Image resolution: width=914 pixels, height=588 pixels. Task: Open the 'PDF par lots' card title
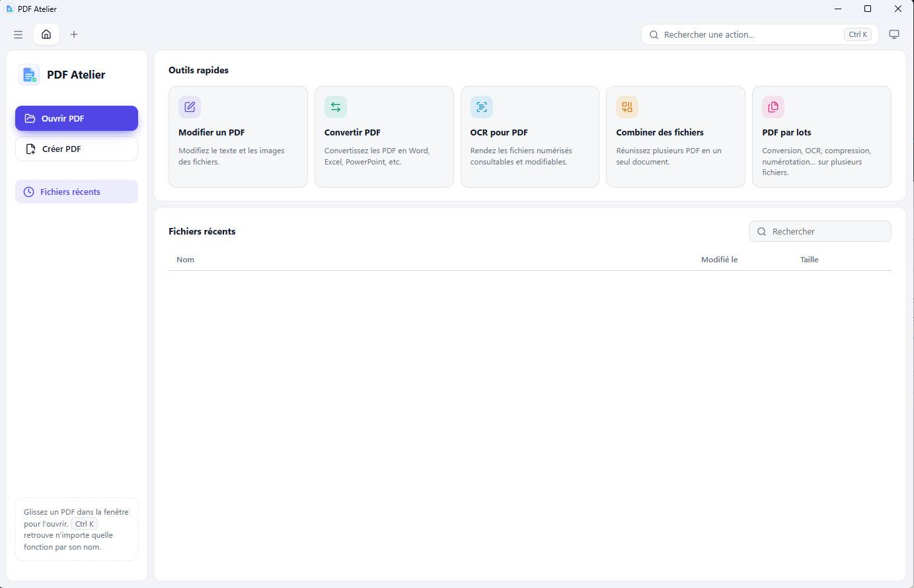click(x=786, y=132)
